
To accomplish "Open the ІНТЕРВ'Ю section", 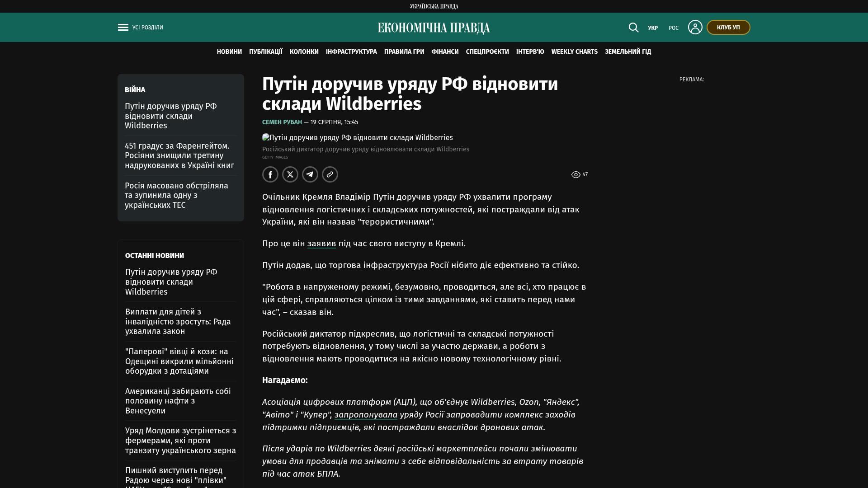I will (x=530, y=52).
